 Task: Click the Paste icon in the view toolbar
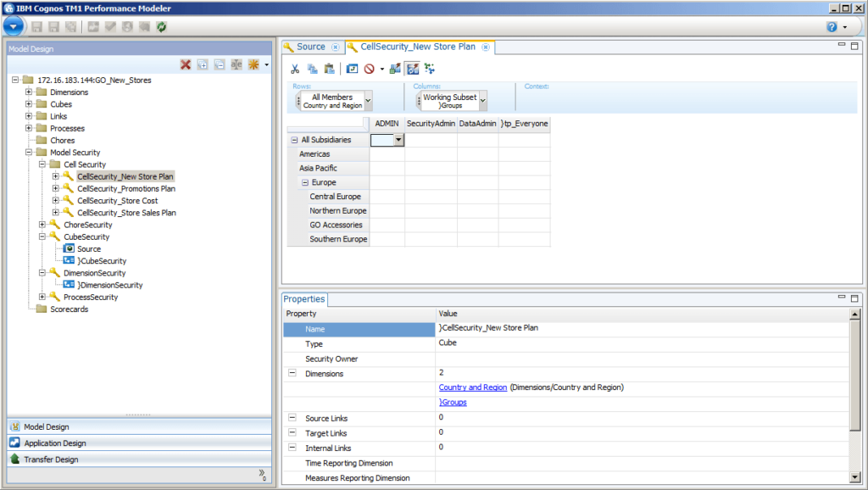pos(329,69)
